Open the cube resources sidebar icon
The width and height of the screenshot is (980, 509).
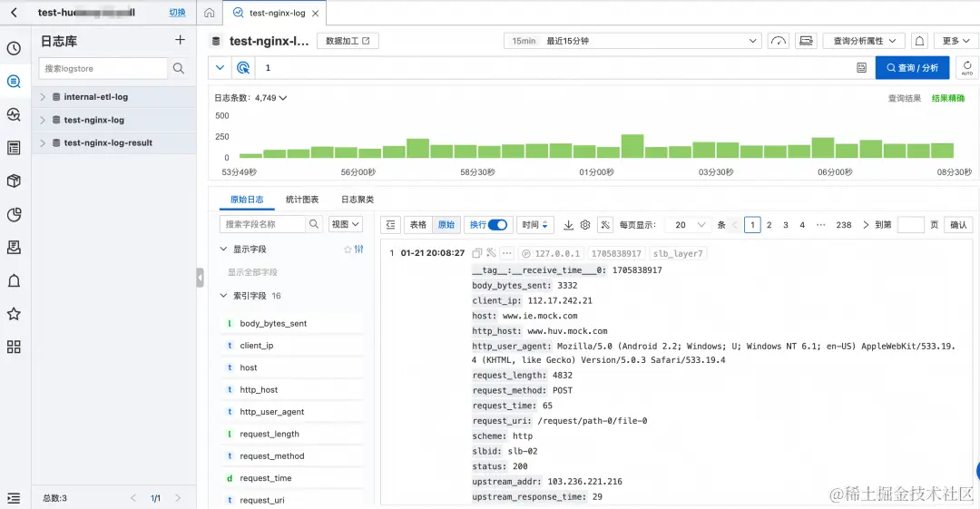(x=14, y=181)
